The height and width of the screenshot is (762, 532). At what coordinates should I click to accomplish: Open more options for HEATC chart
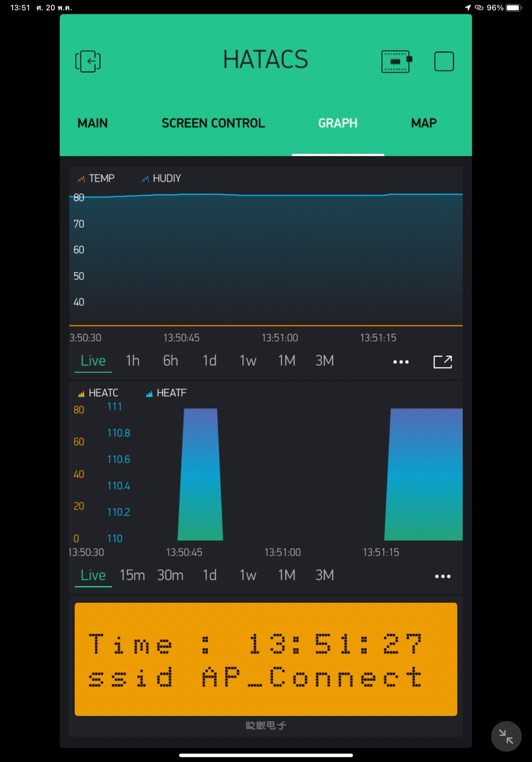tap(443, 576)
